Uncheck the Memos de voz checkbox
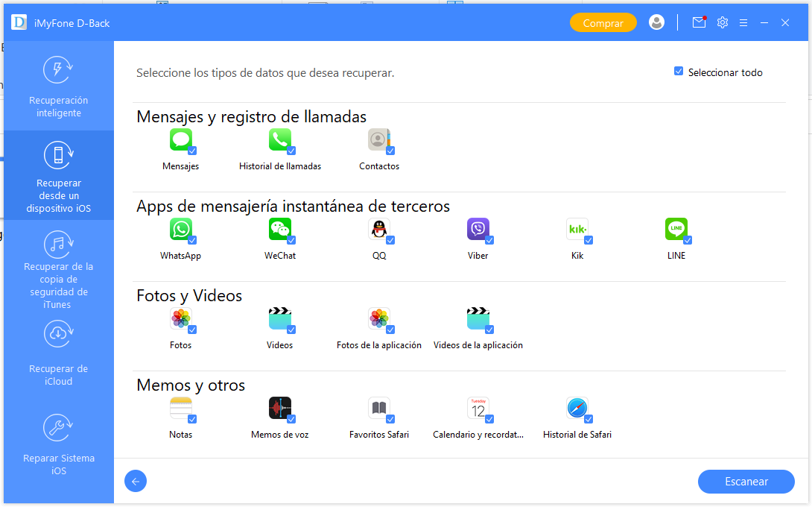 tap(291, 419)
